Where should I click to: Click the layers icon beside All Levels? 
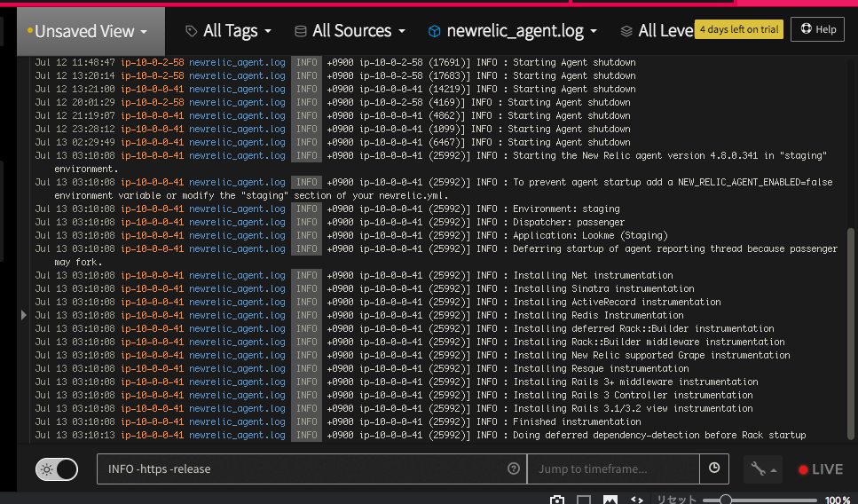[626, 31]
